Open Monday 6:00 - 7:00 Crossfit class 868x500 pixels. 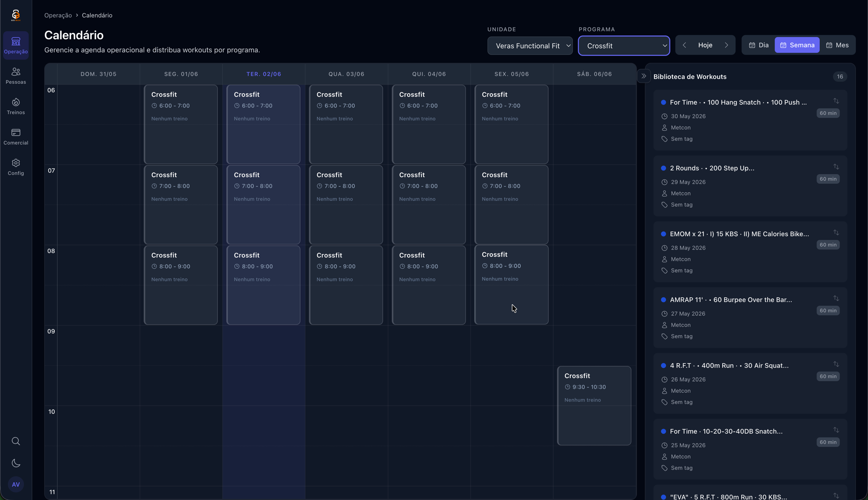(181, 125)
